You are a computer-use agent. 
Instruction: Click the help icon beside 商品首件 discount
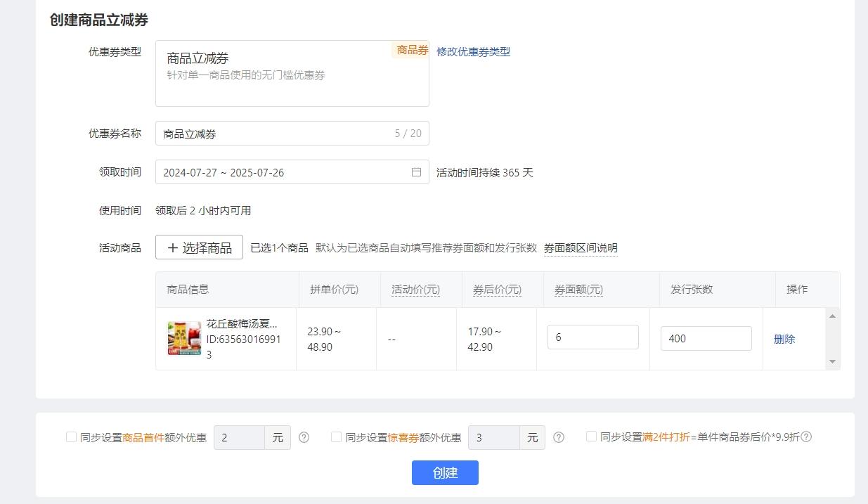click(x=304, y=437)
